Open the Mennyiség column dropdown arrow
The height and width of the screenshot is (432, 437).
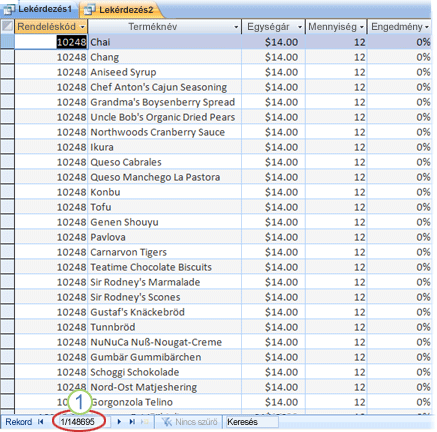click(x=362, y=27)
